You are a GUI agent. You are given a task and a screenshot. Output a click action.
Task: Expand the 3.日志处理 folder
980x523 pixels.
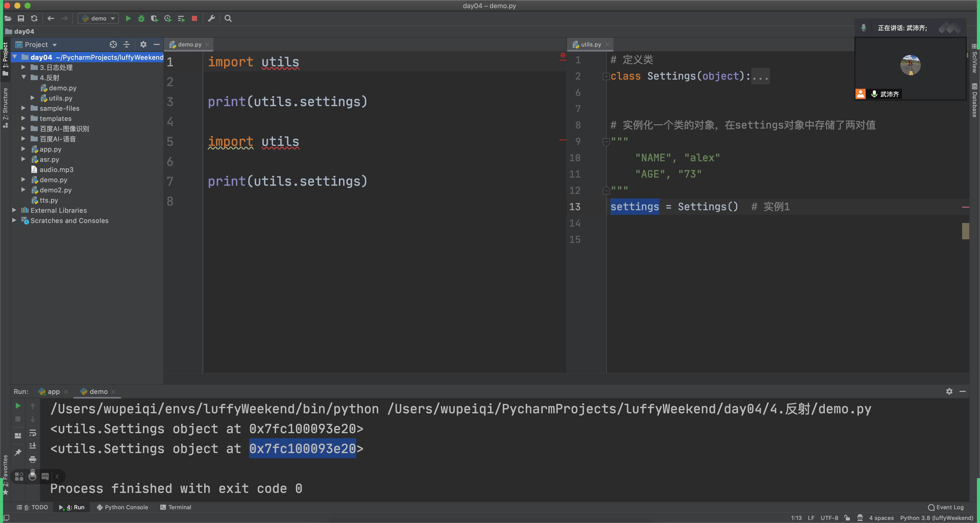point(23,67)
